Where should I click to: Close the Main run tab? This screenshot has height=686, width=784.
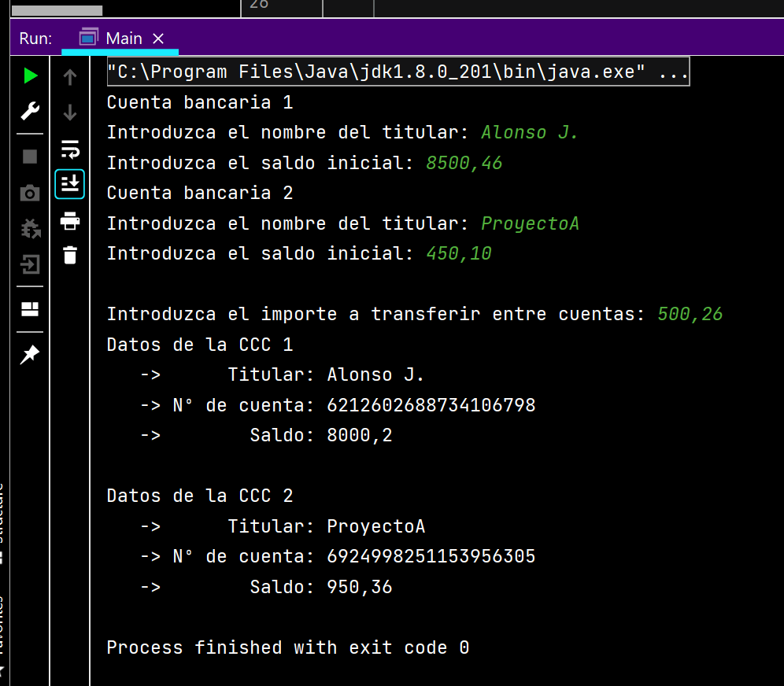pos(157,38)
